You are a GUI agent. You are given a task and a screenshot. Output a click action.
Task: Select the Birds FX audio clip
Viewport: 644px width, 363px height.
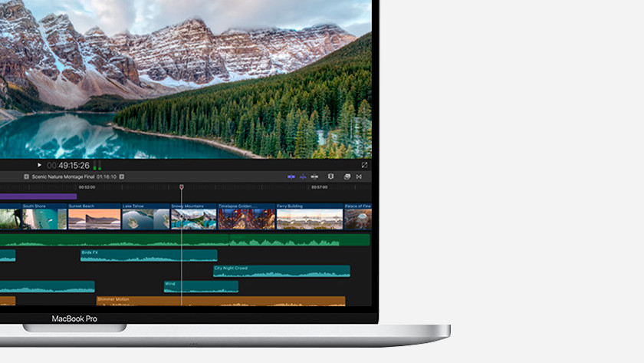[x=149, y=256]
